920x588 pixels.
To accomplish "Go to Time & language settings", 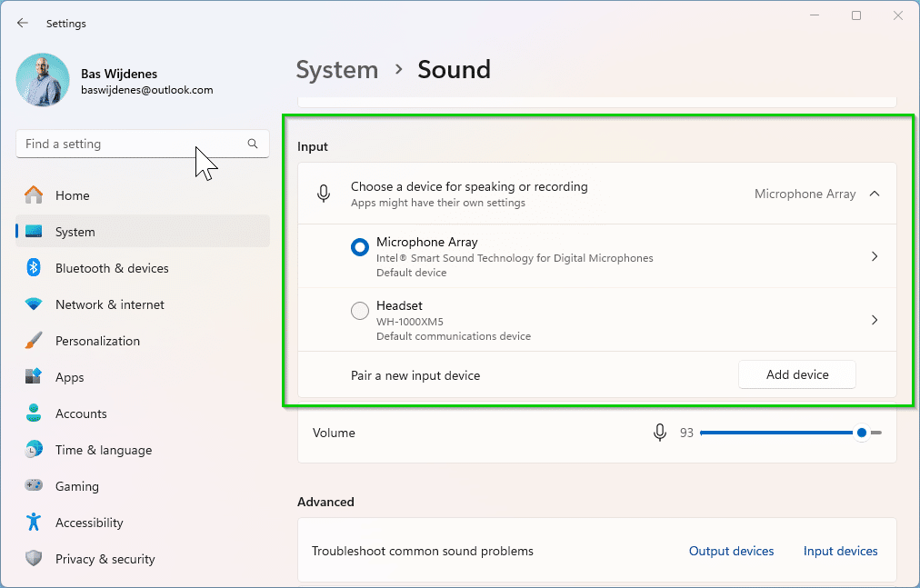I will click(x=103, y=450).
